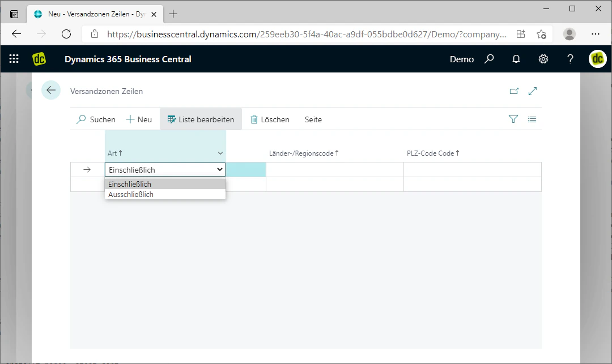Click the Demo environment label
Viewport: 612px width, 364px height.
point(462,59)
